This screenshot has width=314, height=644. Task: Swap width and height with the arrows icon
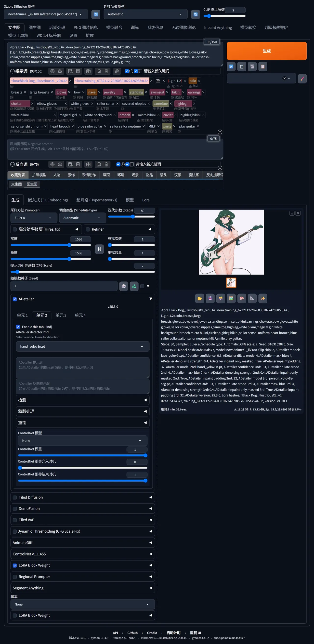click(99, 249)
